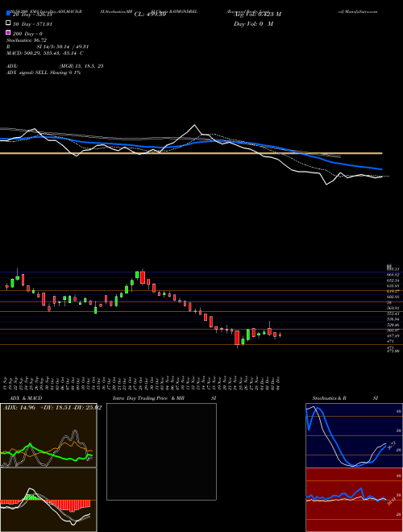Click the 487.49 price axis label
Screen dimensions: 403x532
coord(393,336)
